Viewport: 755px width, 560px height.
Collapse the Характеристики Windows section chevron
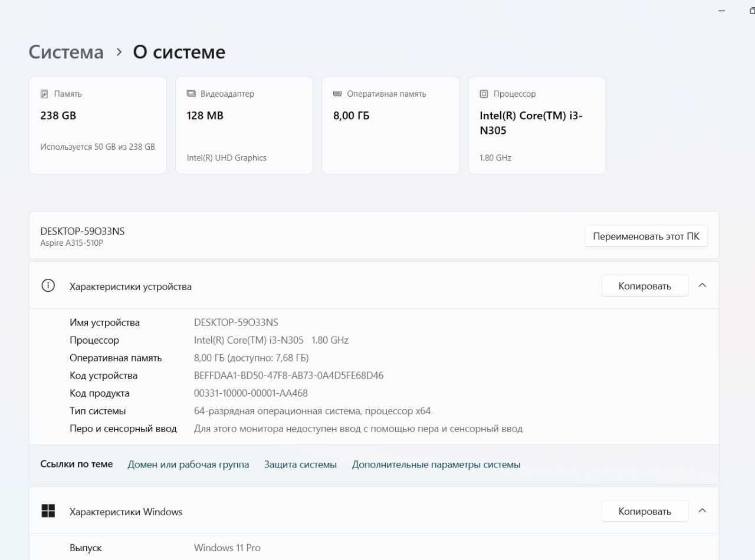[702, 510]
